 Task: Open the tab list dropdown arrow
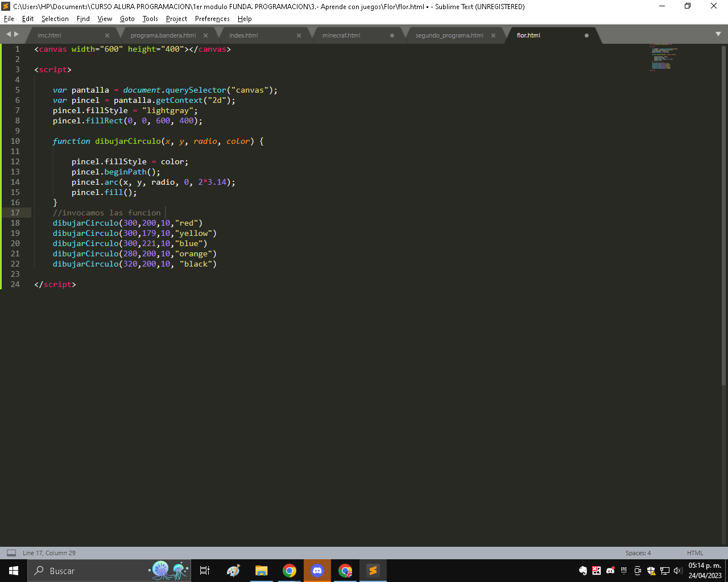(718, 34)
